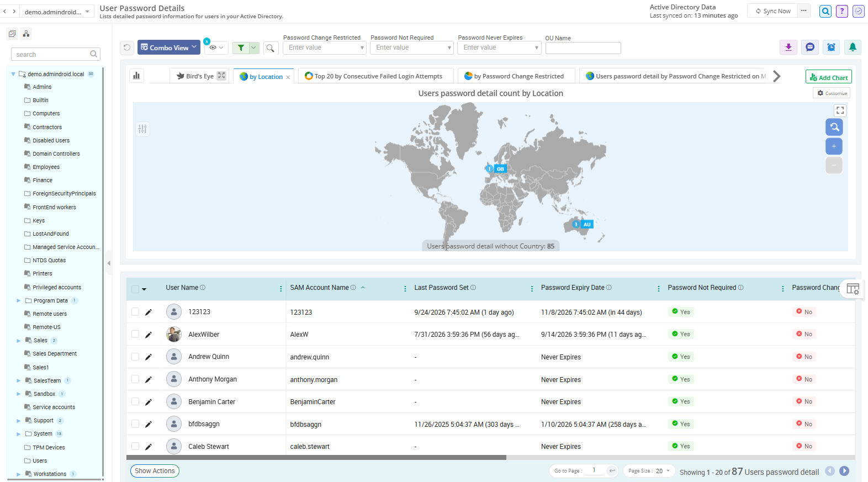Viewport: 868px width, 482px height.
Task: Expand the Program Data tree node
Action: click(x=19, y=301)
